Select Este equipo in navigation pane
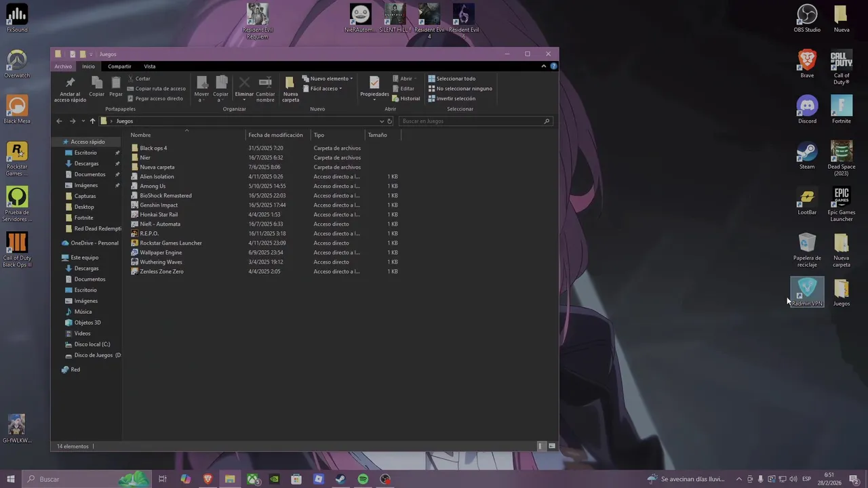868x488 pixels. click(x=85, y=258)
